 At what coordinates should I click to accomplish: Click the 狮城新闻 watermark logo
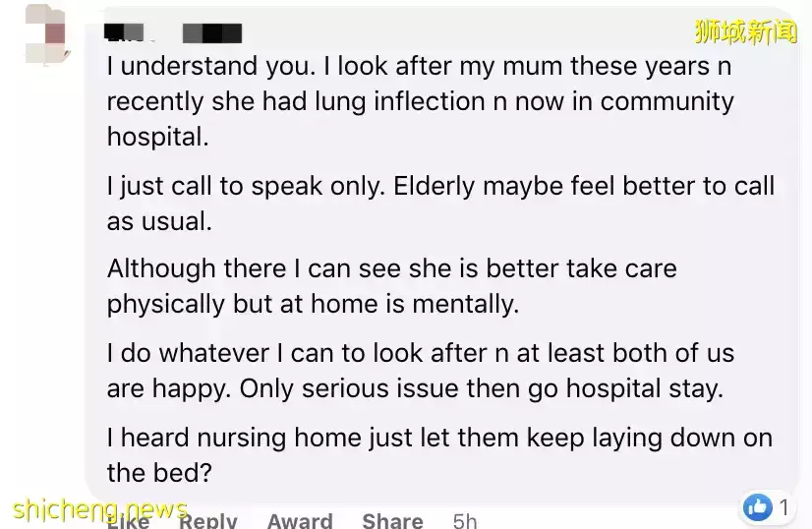745,32
